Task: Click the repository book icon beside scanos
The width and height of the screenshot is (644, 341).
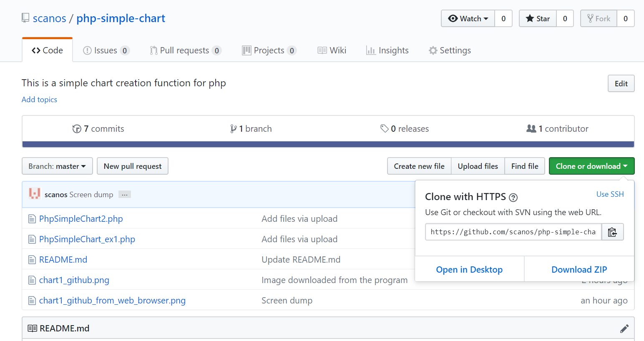Action: click(x=25, y=18)
